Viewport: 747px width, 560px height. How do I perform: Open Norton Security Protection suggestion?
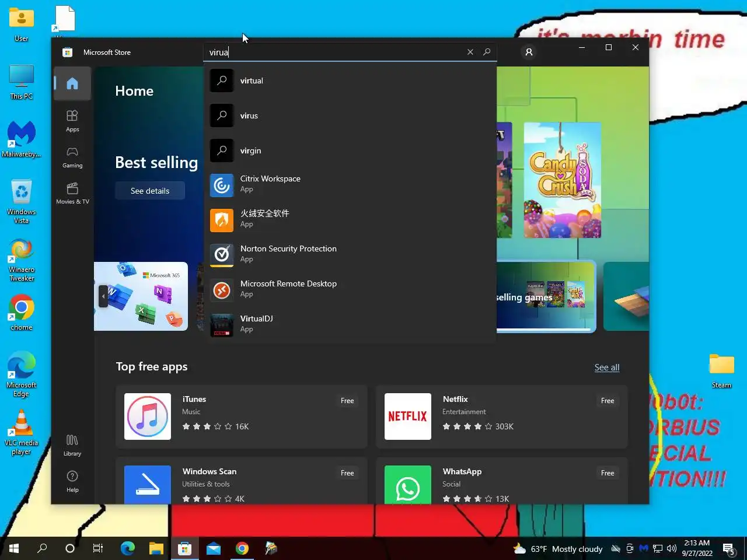point(350,256)
